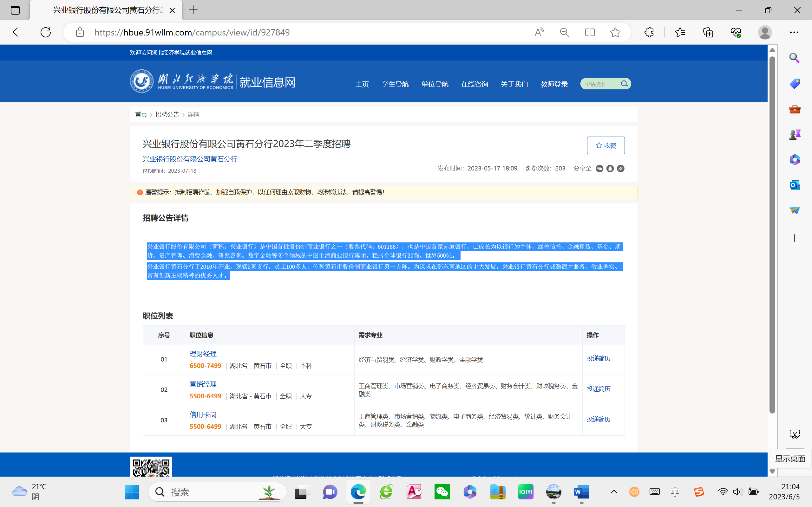Click the WeChat share icon
812x507 pixels.
tap(599, 169)
